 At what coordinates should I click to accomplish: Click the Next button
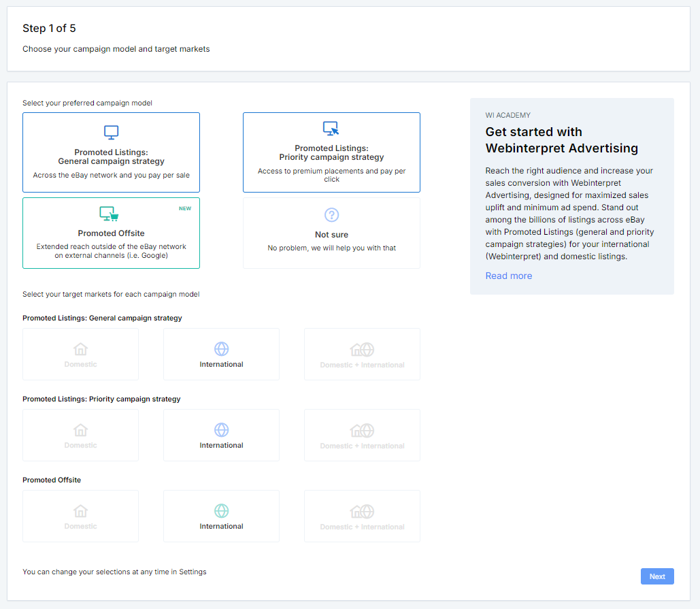tap(657, 576)
